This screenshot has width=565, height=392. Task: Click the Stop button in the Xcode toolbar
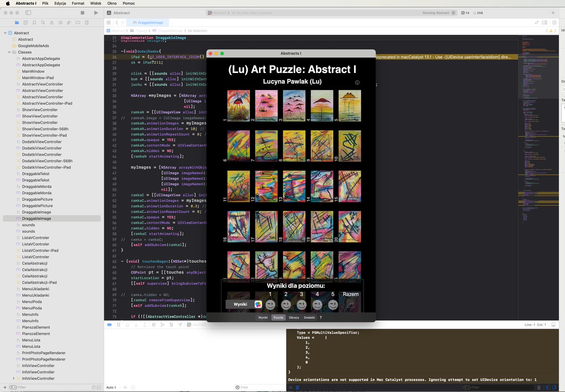(x=82, y=13)
